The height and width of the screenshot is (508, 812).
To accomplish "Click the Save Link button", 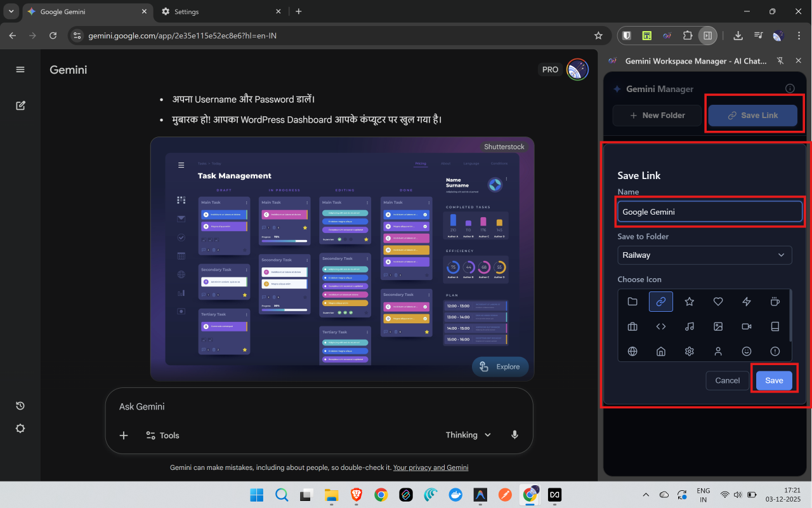I will point(752,116).
